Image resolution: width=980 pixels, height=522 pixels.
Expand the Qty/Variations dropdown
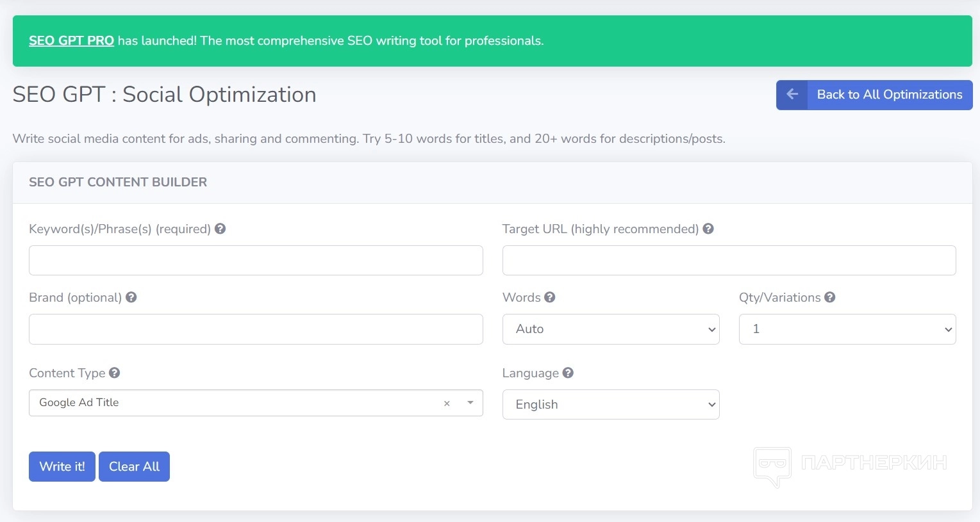847,329
